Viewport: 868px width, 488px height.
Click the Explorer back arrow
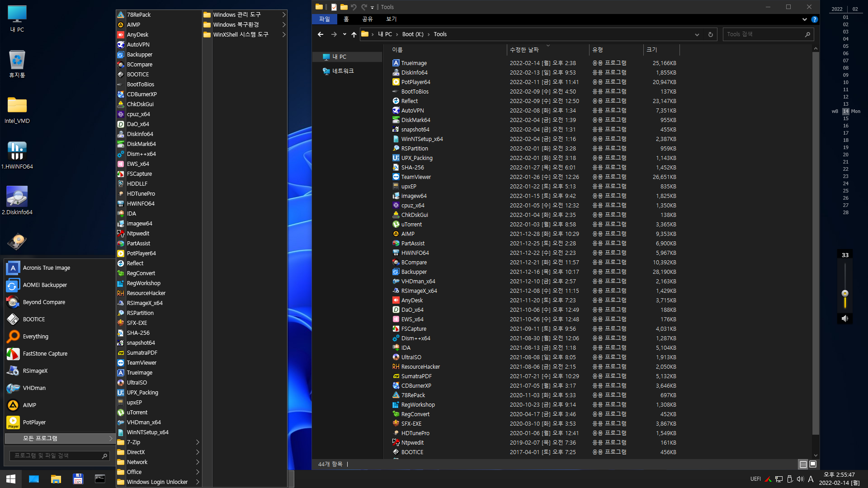click(321, 34)
